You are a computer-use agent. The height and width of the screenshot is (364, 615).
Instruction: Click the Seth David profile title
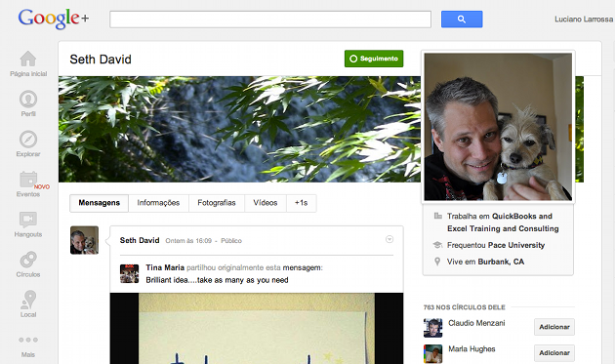coord(101,60)
